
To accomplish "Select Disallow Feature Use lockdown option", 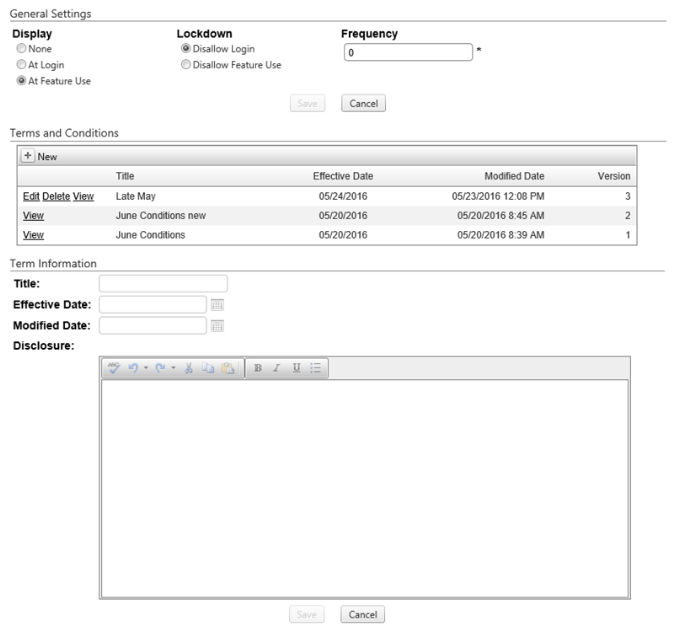I will point(184,65).
